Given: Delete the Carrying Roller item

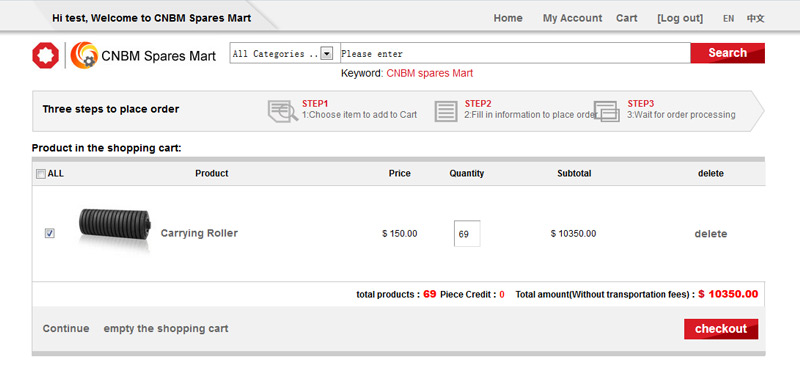Looking at the screenshot, I should pyautogui.click(x=711, y=234).
